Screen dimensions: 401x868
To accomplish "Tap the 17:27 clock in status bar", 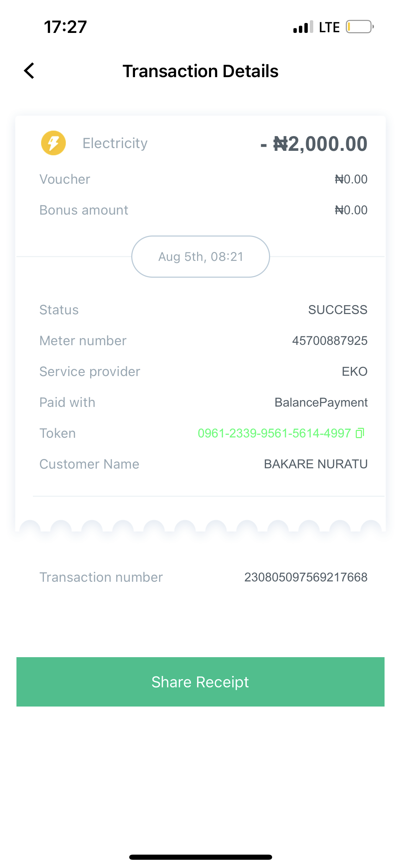I will click(65, 27).
